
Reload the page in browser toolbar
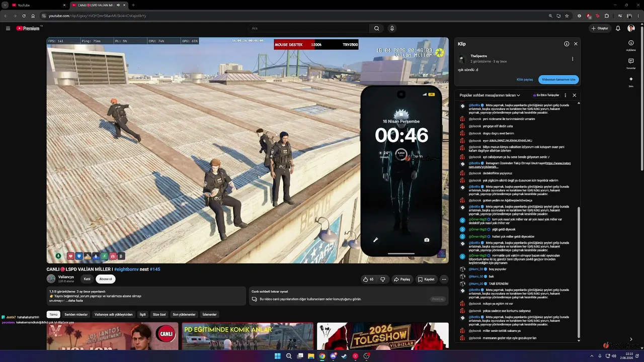coord(24,16)
